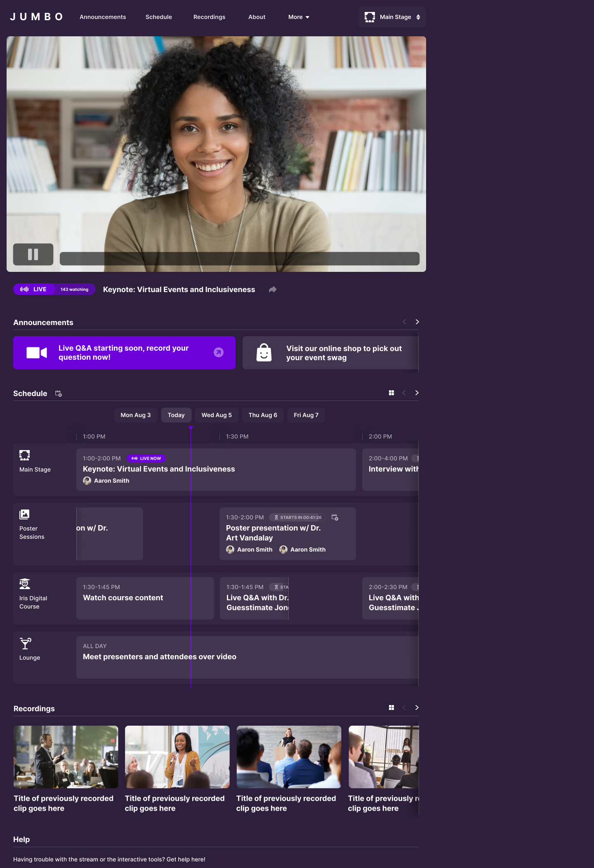Click the Lounge cocktail icon
The width and height of the screenshot is (594, 868).
pyautogui.click(x=25, y=644)
